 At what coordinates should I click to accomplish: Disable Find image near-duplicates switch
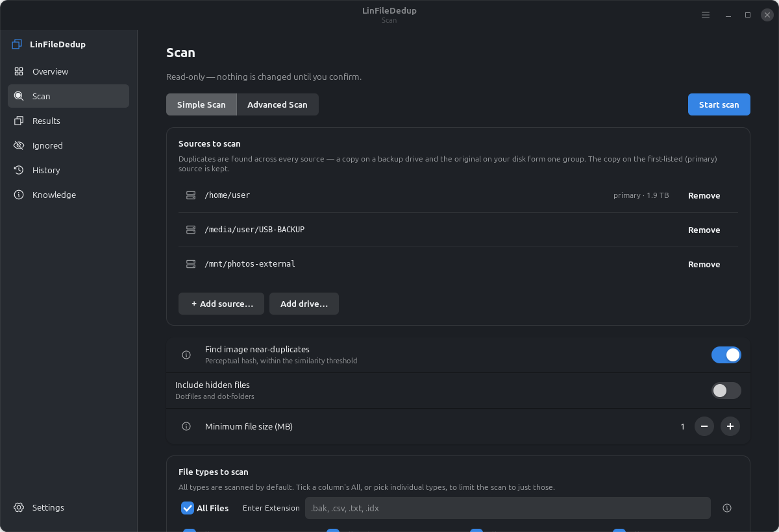[x=726, y=355]
